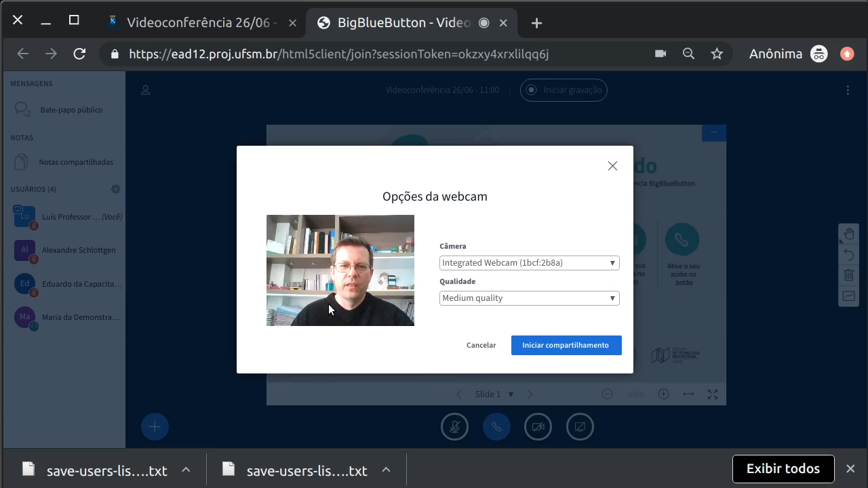Click the mute microphone icon
Screen dimensions: 868x488
point(454,427)
